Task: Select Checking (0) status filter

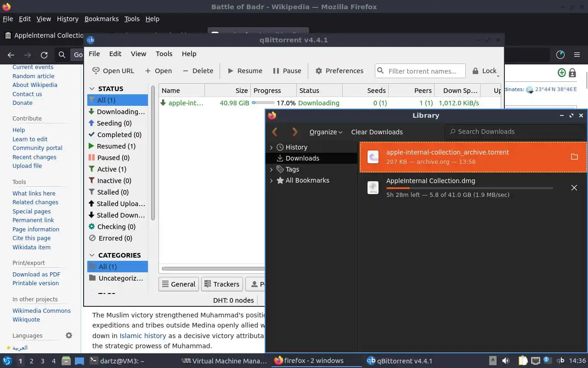Action: [x=118, y=227]
